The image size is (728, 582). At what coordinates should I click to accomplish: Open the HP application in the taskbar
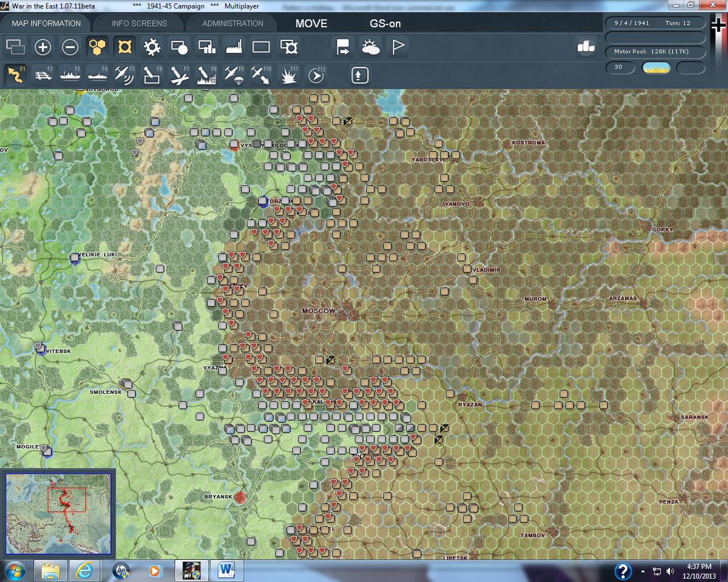(x=121, y=571)
